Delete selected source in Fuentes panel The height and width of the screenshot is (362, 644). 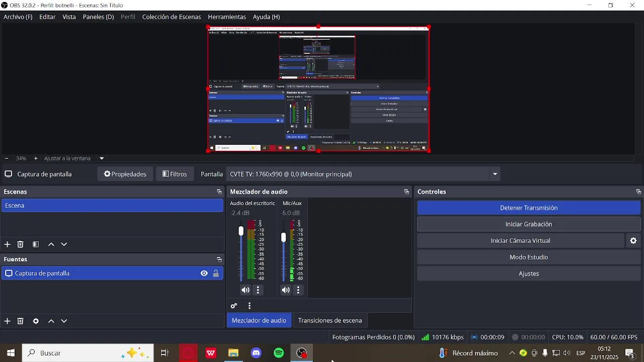21,321
